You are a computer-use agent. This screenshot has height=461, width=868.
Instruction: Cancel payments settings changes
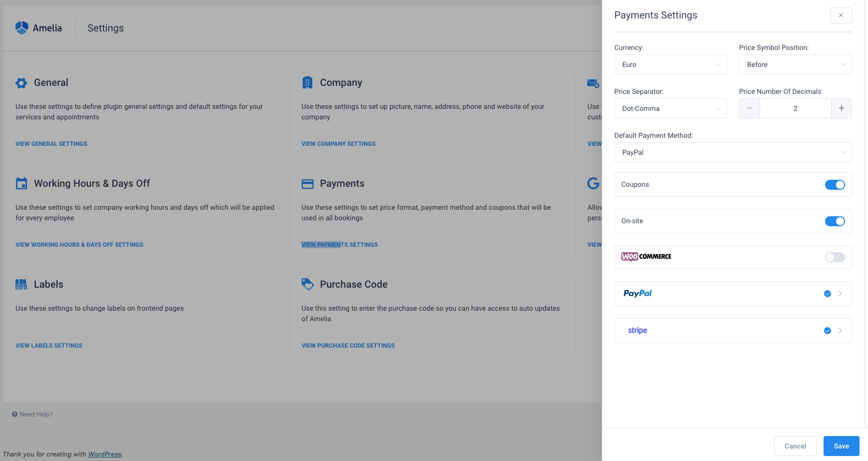click(x=795, y=446)
